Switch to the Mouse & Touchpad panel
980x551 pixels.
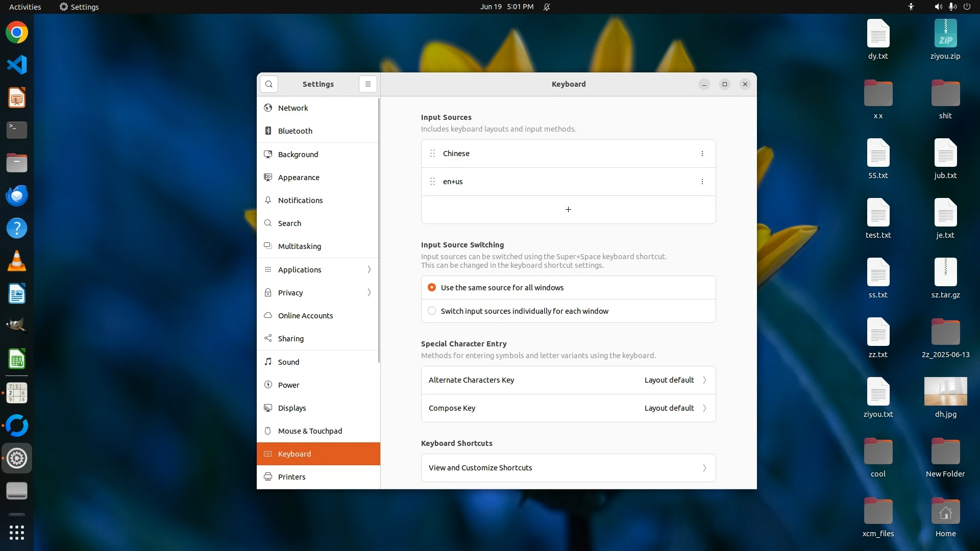point(310,431)
